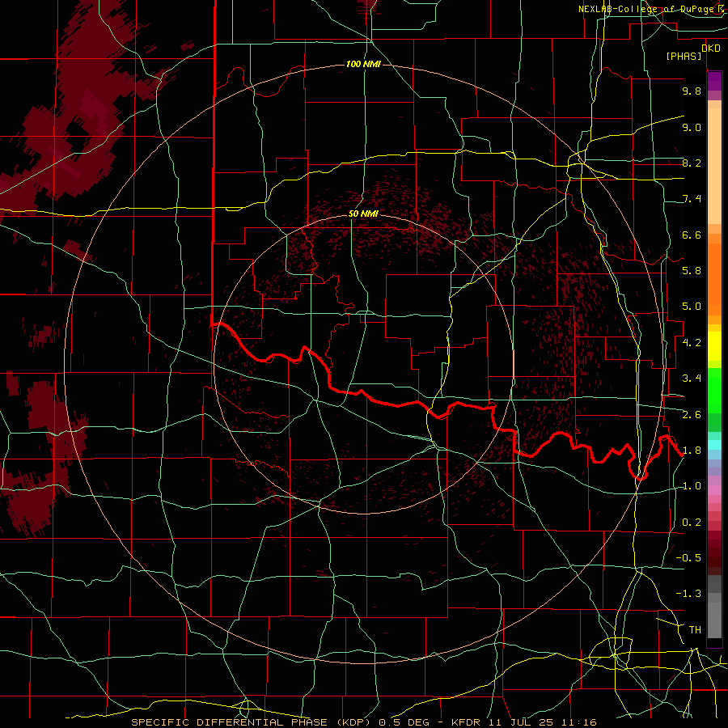728x728 pixels.
Task: Select the 6.6 scale value
Action: click(x=692, y=235)
